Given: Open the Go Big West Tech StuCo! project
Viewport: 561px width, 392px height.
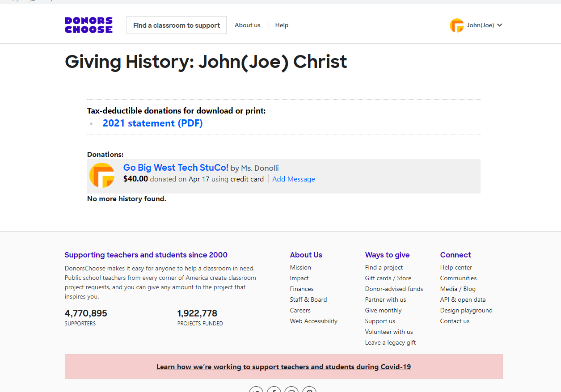Looking at the screenshot, I should click(176, 168).
